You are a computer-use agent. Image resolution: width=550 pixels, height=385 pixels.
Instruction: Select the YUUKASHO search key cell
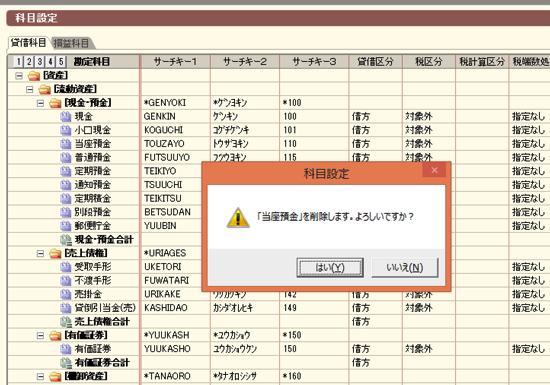tap(175, 349)
